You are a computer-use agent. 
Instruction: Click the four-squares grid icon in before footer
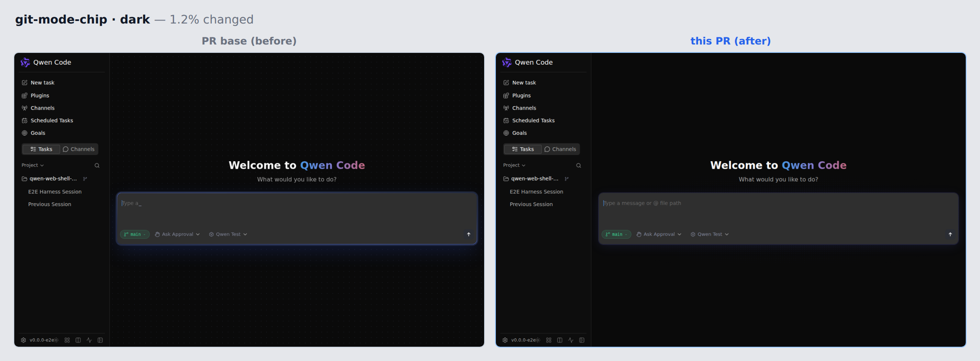click(67, 340)
